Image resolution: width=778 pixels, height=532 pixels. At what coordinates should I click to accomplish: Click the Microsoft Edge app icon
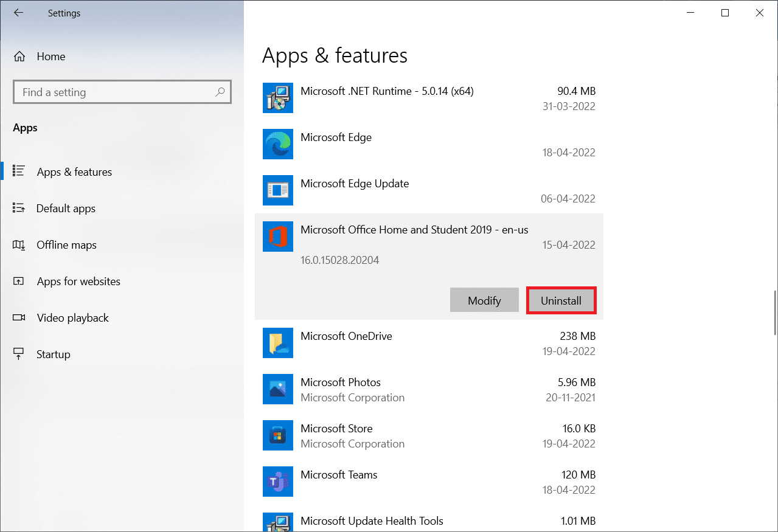click(x=278, y=145)
